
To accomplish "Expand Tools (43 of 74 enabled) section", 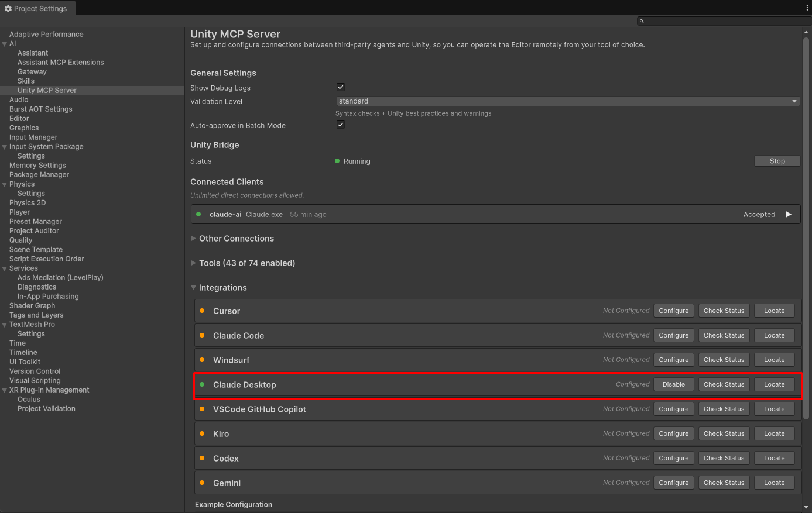I will pos(194,263).
